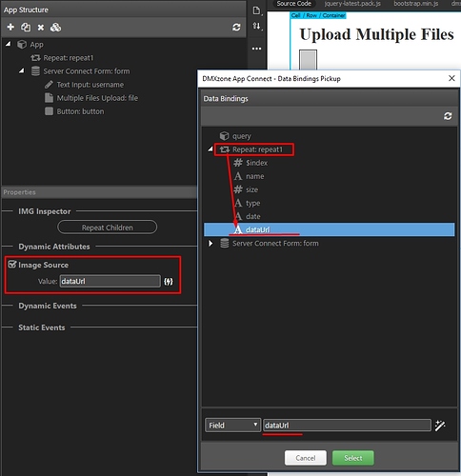Click the Repeat Children button
Screen dimensions: 461x476
click(x=108, y=228)
